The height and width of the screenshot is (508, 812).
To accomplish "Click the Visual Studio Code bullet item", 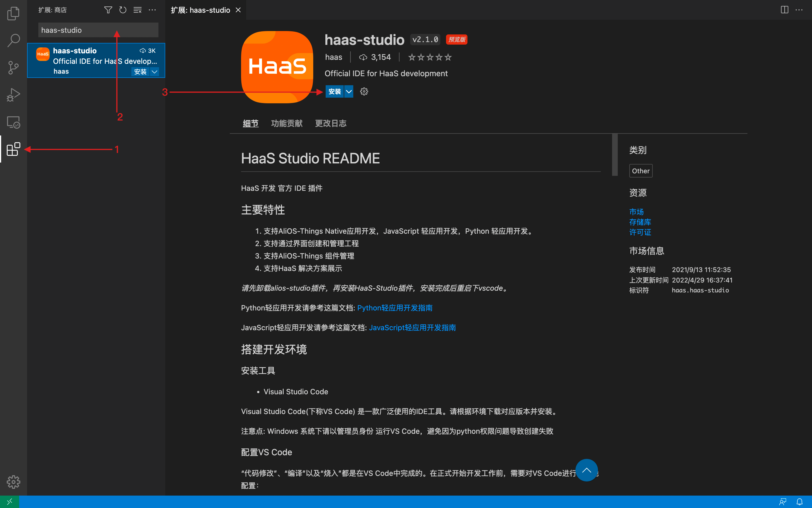I will coord(295,392).
